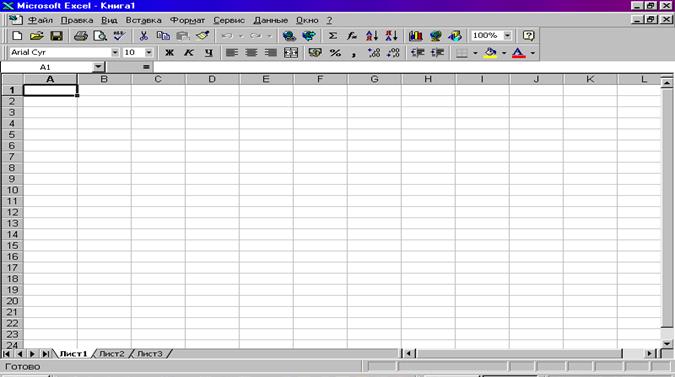The height and width of the screenshot is (377, 675).
Task: Show the Drawing toolbar icon
Action: (455, 36)
